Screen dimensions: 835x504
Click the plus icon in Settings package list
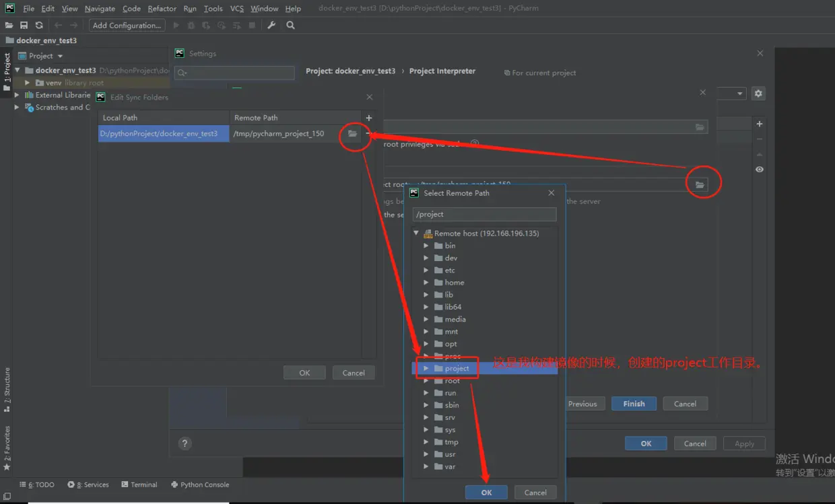click(x=760, y=124)
